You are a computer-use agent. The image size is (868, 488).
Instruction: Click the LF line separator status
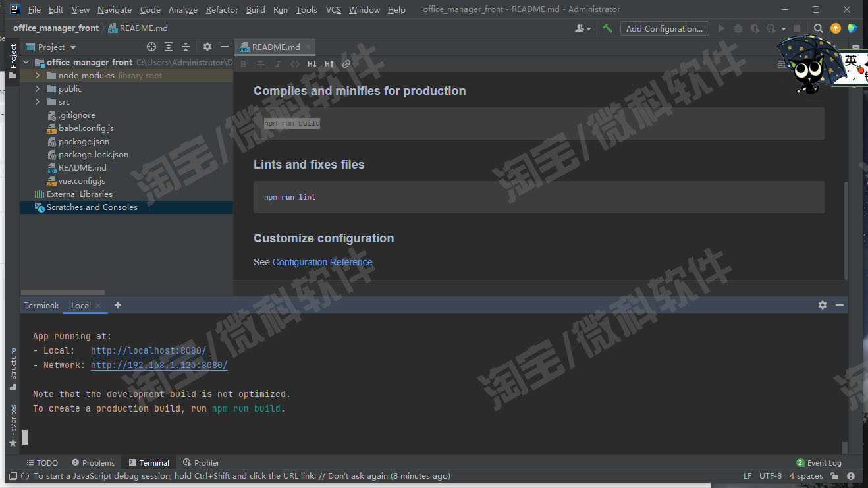point(747,475)
